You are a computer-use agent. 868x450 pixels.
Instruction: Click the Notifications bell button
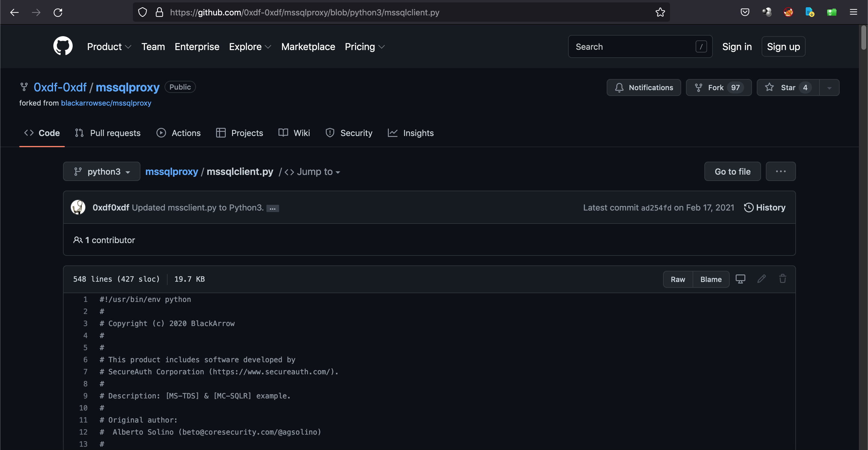point(643,87)
